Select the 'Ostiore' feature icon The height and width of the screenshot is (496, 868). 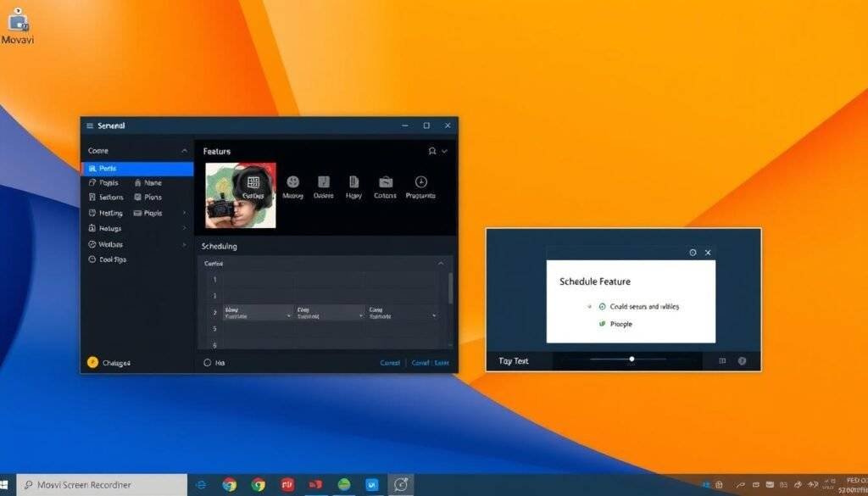(x=323, y=181)
